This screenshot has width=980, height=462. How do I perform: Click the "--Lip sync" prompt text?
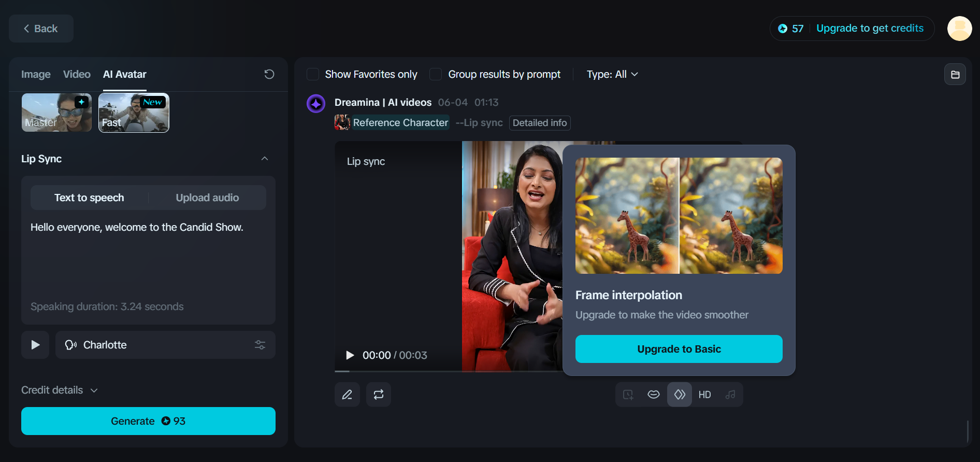tap(479, 122)
